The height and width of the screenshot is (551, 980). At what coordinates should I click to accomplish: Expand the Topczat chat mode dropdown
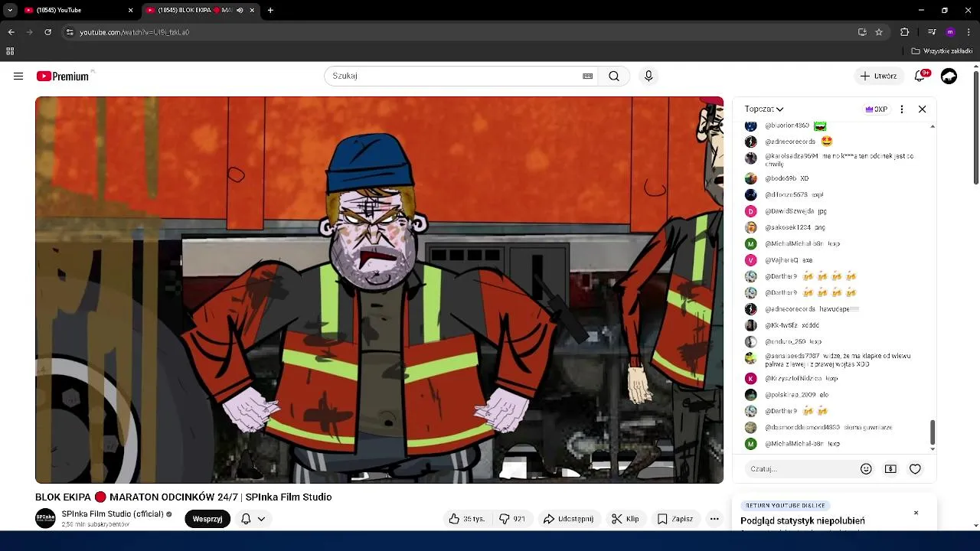(764, 109)
